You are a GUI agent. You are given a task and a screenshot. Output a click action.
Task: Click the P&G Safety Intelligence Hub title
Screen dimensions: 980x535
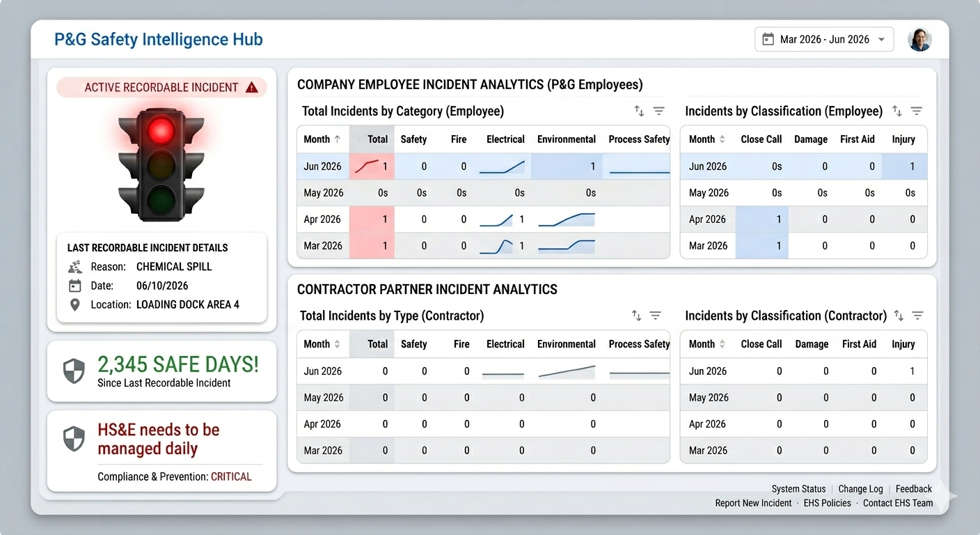[x=159, y=39]
